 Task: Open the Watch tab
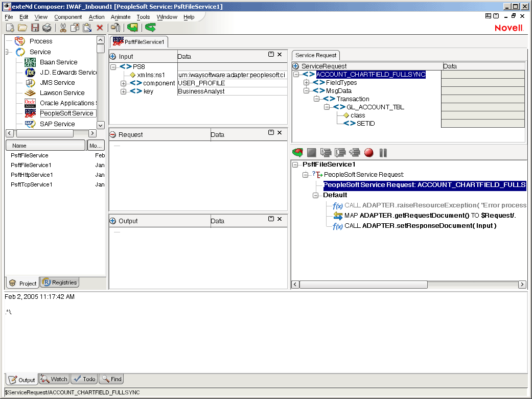[54, 379]
